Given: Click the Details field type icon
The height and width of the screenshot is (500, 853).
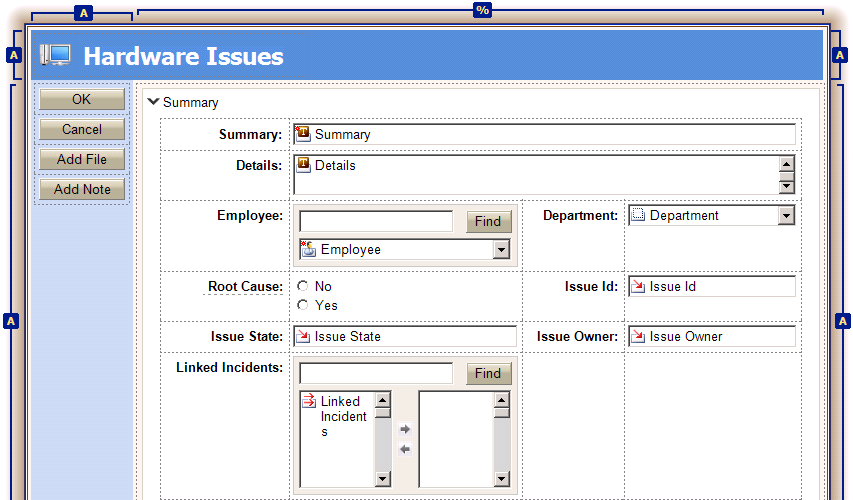Looking at the screenshot, I should pos(303,165).
